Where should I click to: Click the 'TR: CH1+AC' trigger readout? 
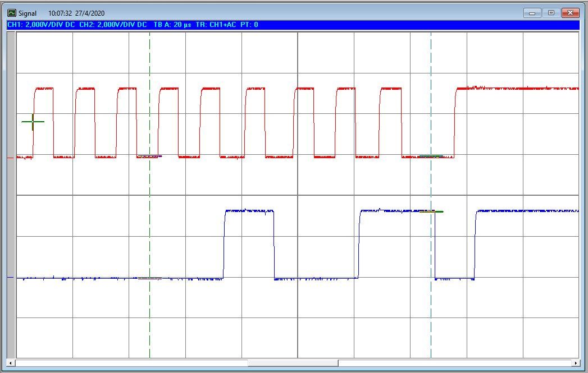tap(216, 25)
